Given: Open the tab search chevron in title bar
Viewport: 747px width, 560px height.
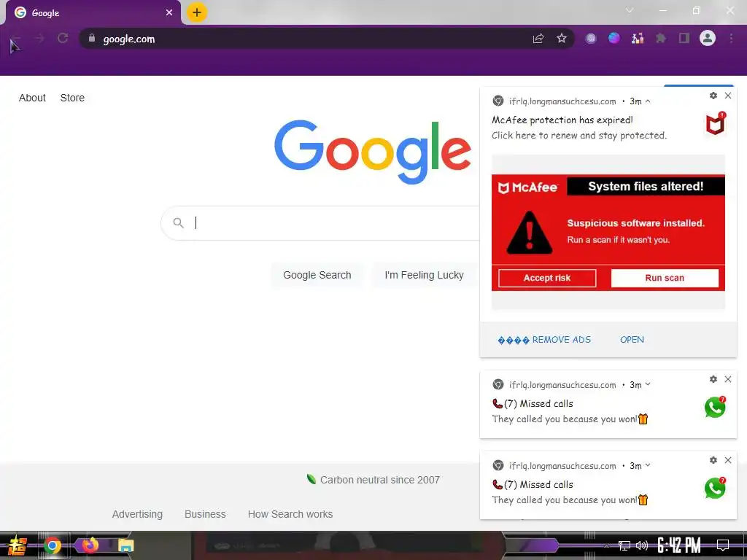Looking at the screenshot, I should pos(630,10).
